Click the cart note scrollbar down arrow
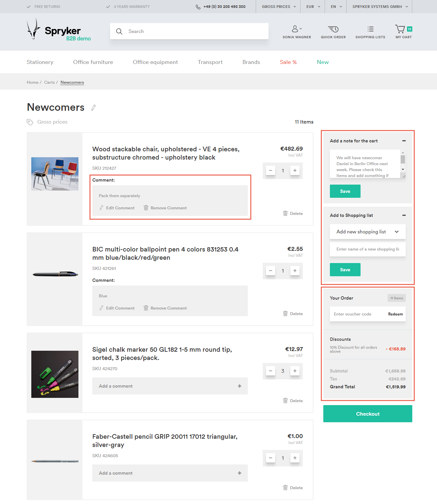437x504 pixels. (403, 169)
